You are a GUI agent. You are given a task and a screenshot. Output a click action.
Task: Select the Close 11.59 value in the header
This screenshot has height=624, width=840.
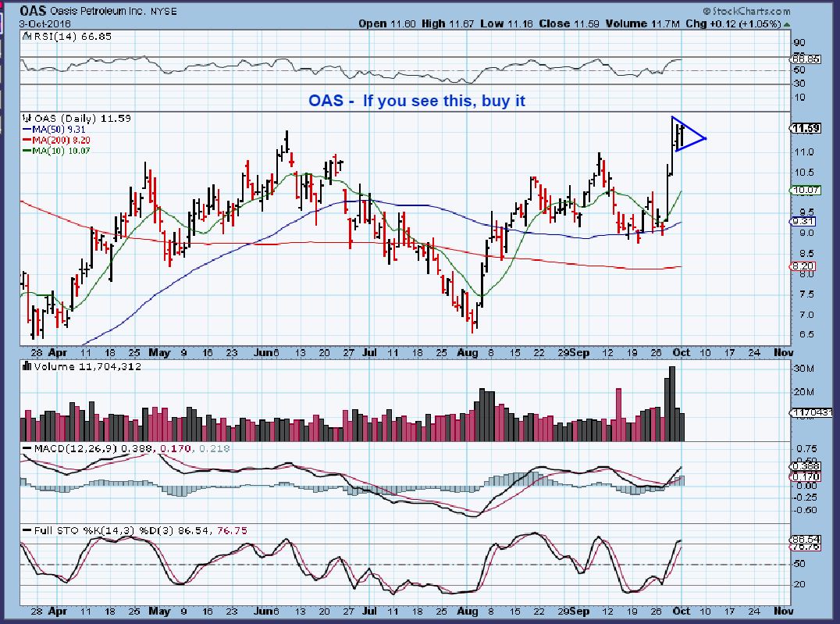pos(569,23)
